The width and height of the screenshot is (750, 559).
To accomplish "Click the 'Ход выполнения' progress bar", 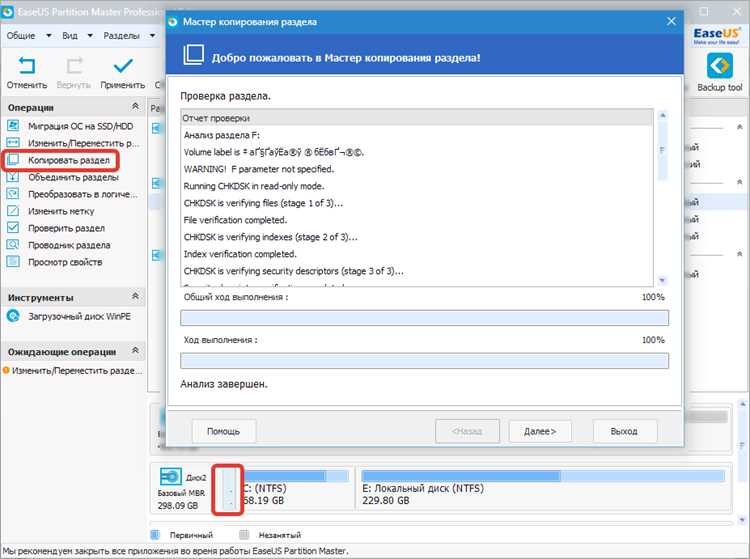I will 424,361.
